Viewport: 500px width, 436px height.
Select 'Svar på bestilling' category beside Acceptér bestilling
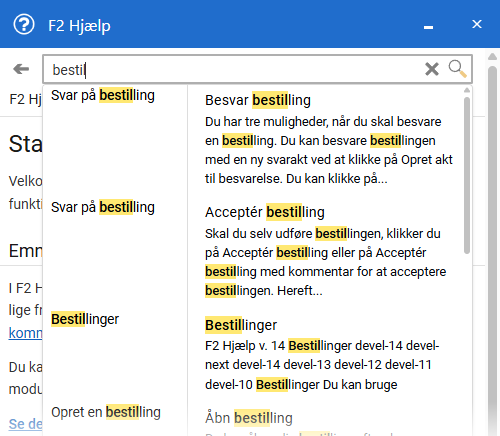[103, 207]
